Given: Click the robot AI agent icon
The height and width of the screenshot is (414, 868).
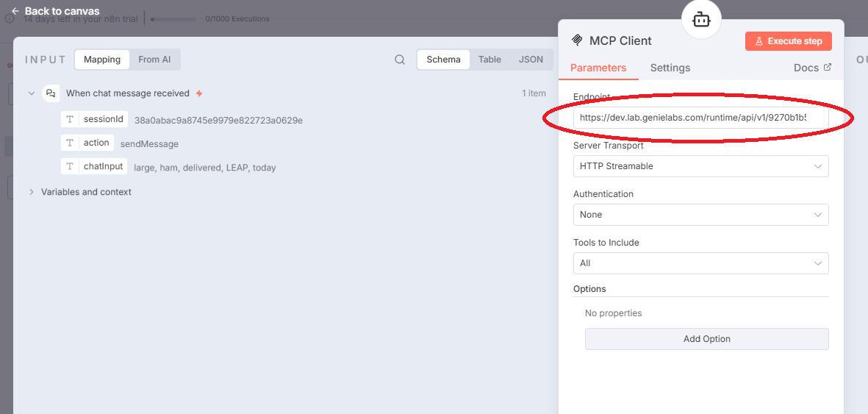Looking at the screenshot, I should point(701,19).
